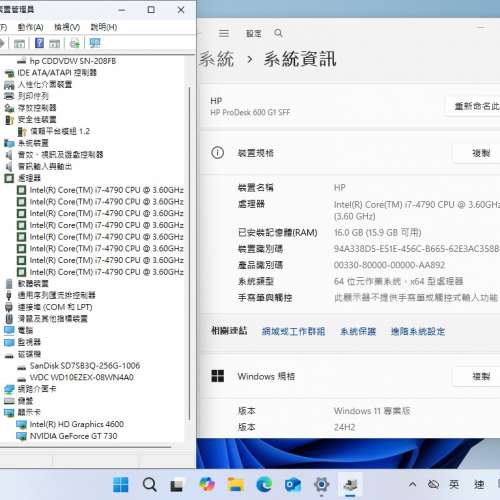The width and height of the screenshot is (500, 500).
Task: Click the Device Manager horizontal scrollbar
Action: (x=85, y=447)
